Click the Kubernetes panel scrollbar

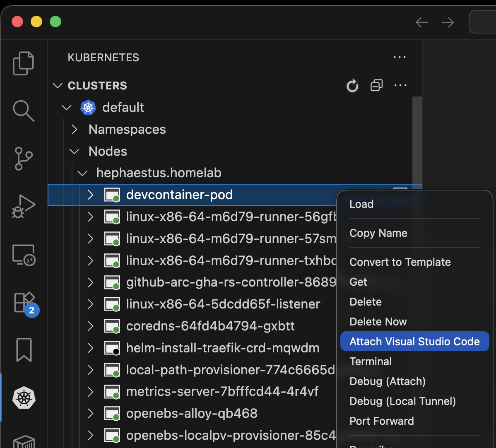(x=417, y=141)
